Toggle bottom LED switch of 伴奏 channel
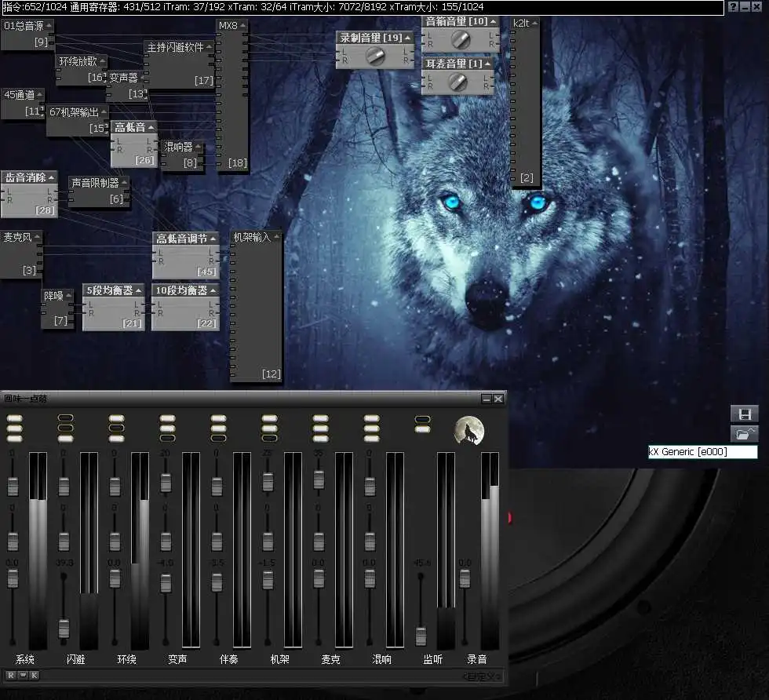This screenshot has width=769, height=700. click(218, 438)
